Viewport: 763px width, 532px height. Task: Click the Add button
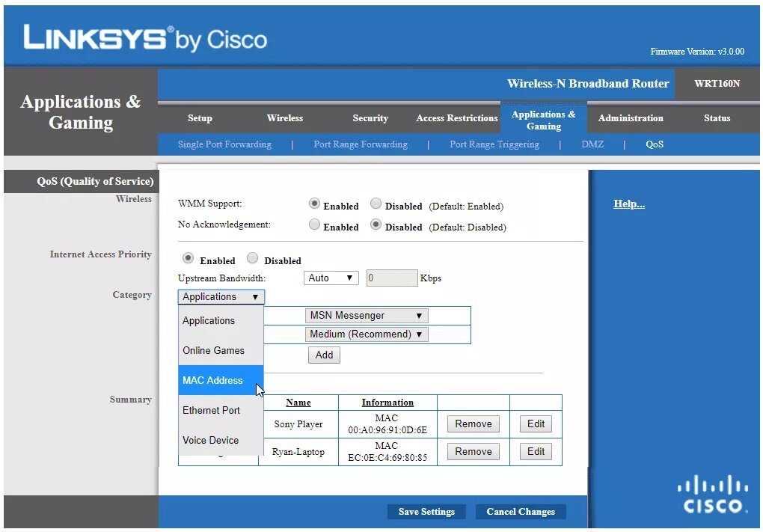324,355
